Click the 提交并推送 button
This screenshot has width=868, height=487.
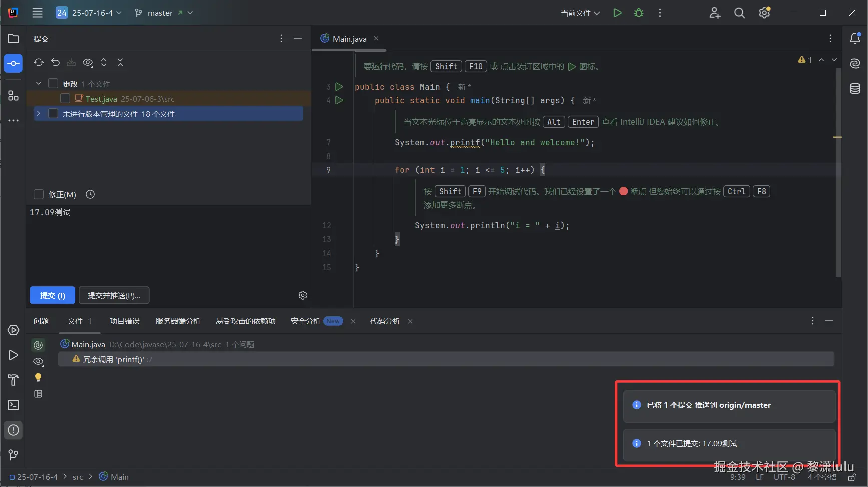[114, 295]
